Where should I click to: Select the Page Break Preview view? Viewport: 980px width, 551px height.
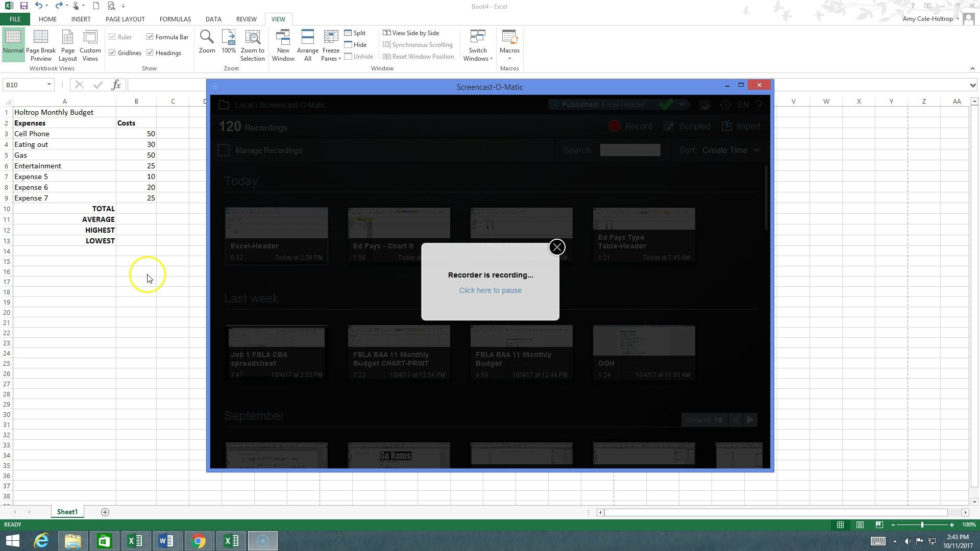tap(41, 45)
